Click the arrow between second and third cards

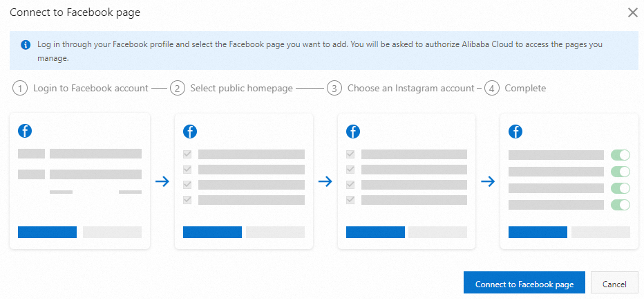pyautogui.click(x=325, y=182)
